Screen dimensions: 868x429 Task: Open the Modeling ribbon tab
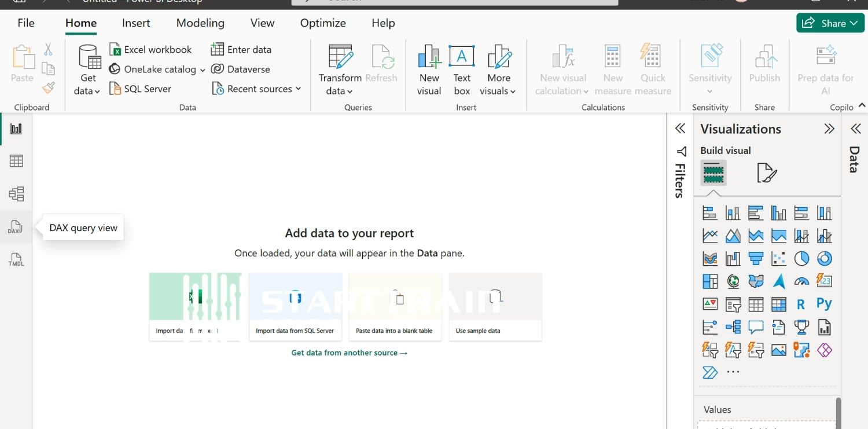click(200, 23)
